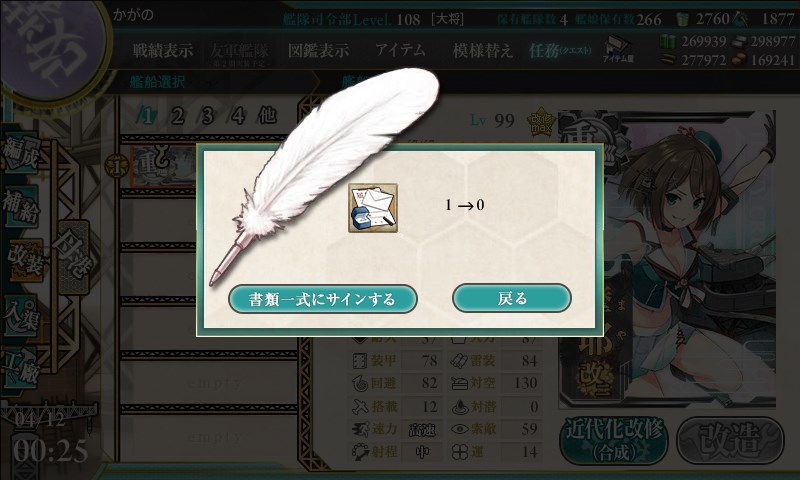Open the アイテム屋 shop icon
Viewport: 800px width, 480px height.
pos(618,50)
